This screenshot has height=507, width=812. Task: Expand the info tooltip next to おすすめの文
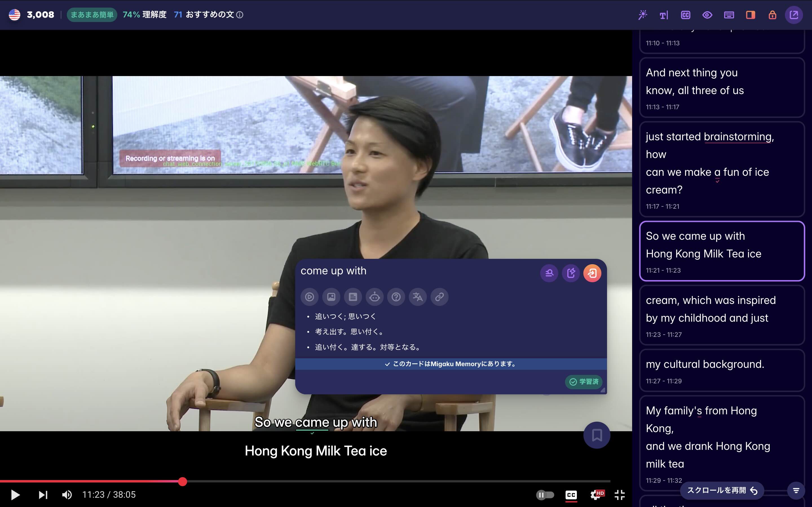point(240,15)
